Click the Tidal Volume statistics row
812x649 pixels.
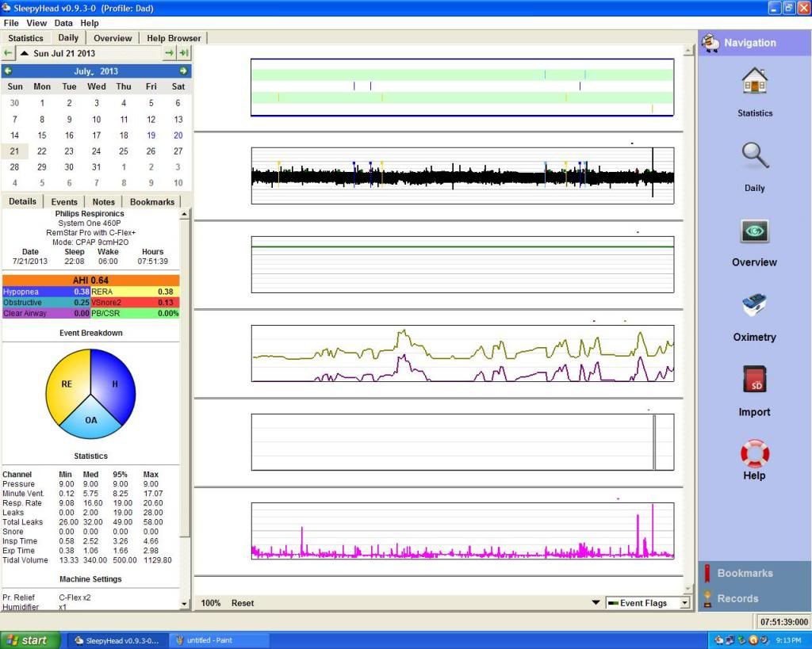(x=87, y=560)
